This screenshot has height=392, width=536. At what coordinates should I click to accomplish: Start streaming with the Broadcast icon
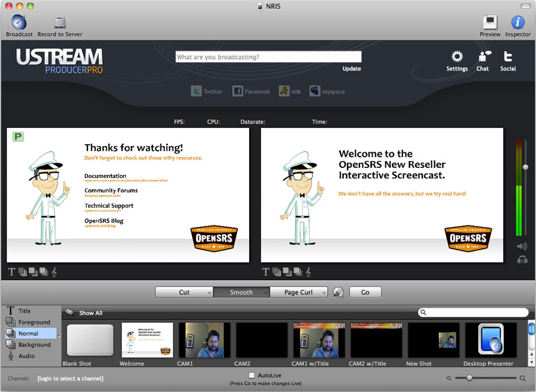tap(19, 22)
